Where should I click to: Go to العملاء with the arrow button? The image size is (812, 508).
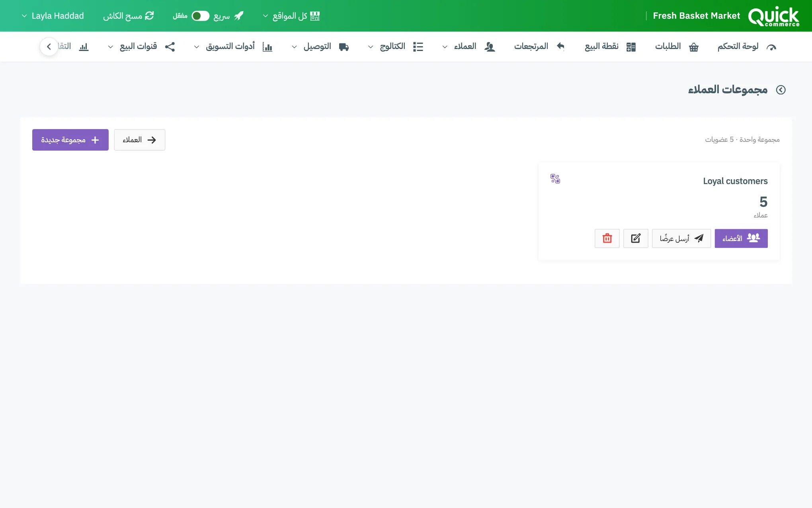point(139,140)
